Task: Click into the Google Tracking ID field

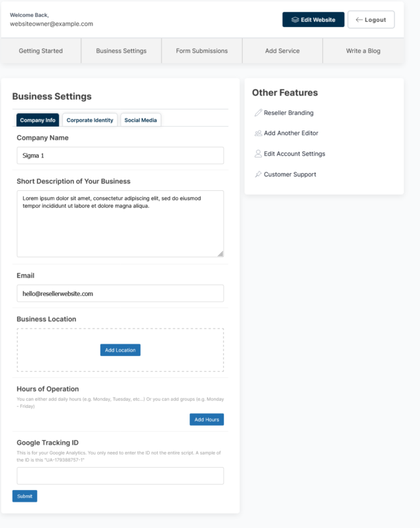Action: [x=120, y=476]
